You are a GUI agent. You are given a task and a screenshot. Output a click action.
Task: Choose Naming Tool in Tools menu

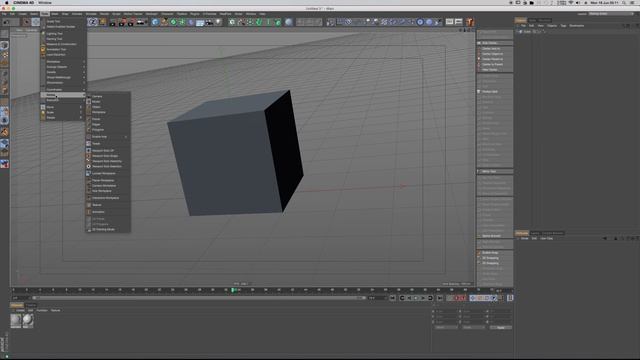pyautogui.click(x=54, y=39)
